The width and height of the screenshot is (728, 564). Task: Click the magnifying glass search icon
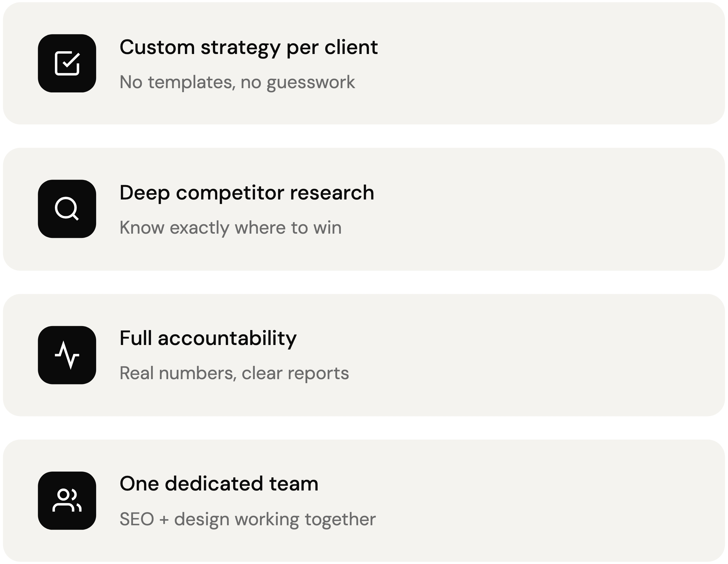point(67,209)
